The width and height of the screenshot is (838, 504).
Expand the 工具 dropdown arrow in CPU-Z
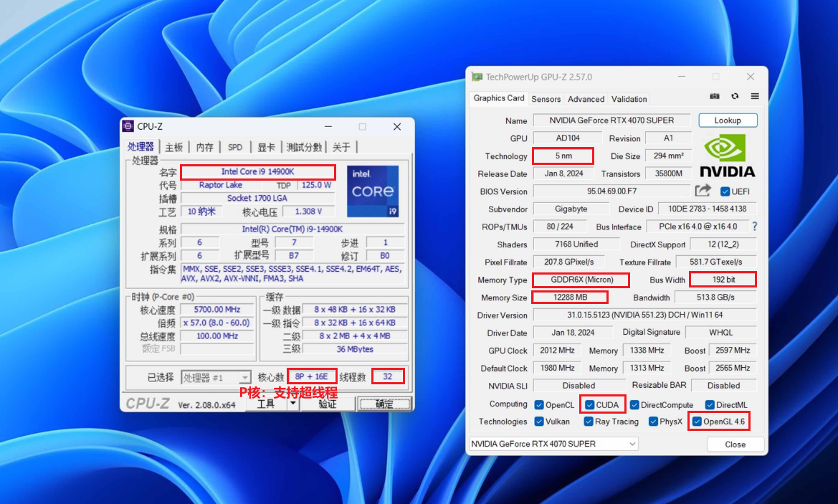click(292, 404)
